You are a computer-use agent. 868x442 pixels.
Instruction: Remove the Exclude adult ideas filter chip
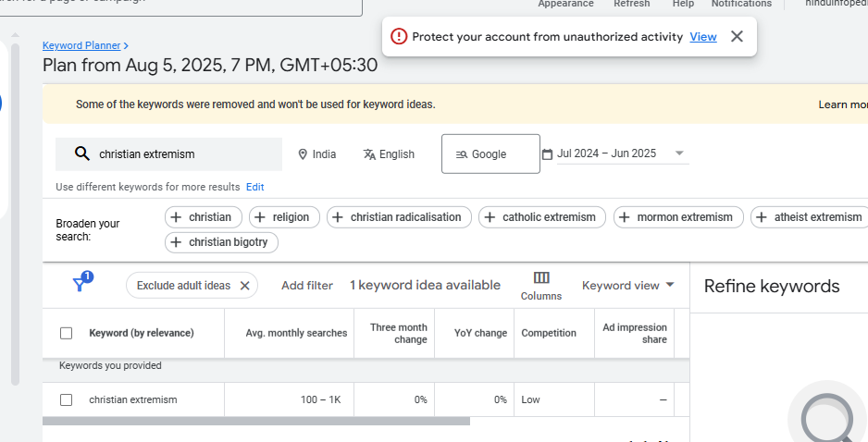(244, 286)
